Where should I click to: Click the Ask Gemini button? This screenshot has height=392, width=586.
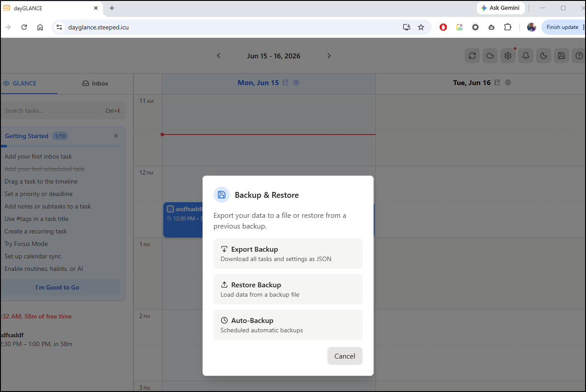(x=501, y=8)
